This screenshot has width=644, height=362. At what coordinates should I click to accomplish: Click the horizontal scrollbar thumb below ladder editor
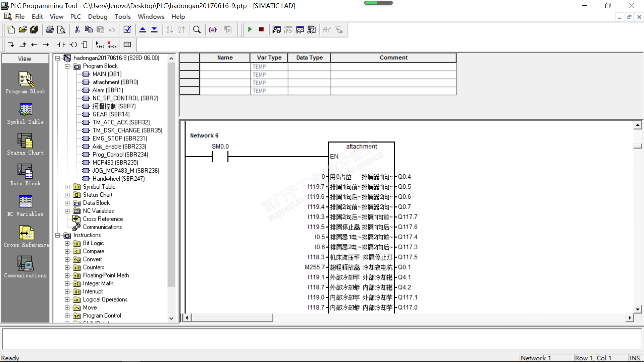(x=231, y=317)
